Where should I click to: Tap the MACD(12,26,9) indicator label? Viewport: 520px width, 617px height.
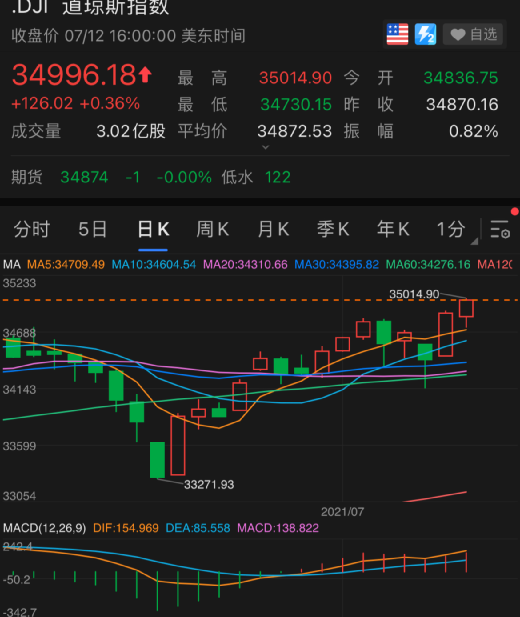pos(44,528)
